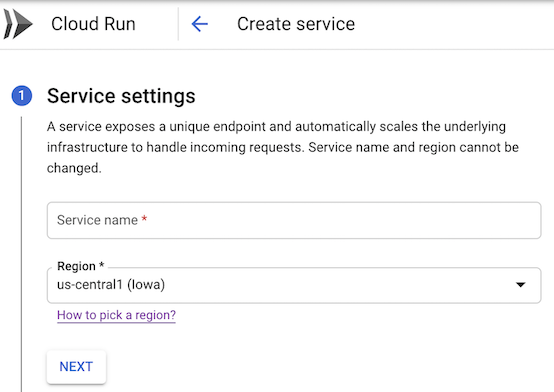554x392 pixels.
Task: Click the red required asterisk by Service name
Action: click(x=144, y=219)
